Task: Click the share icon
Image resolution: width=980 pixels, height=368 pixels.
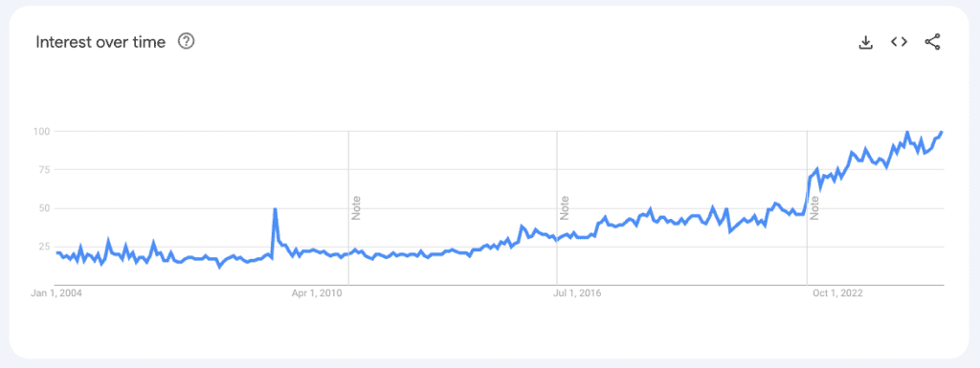Action: tap(932, 42)
